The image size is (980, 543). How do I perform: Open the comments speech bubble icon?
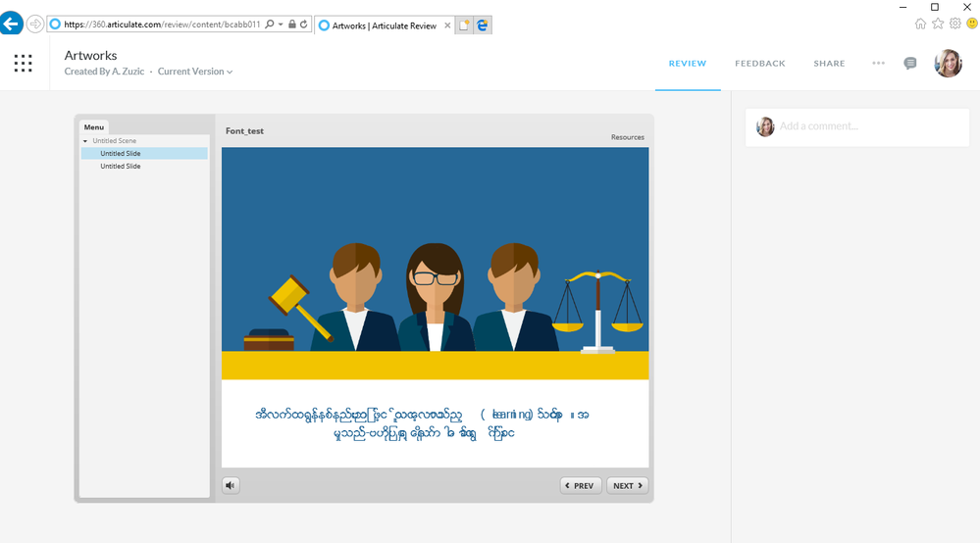[x=910, y=63]
